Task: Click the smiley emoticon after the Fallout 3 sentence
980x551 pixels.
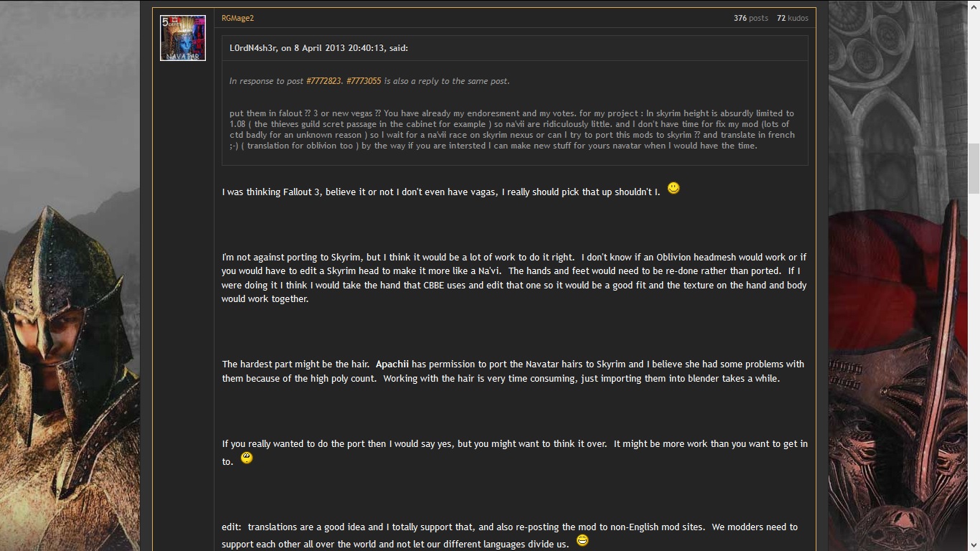Action: (x=673, y=188)
